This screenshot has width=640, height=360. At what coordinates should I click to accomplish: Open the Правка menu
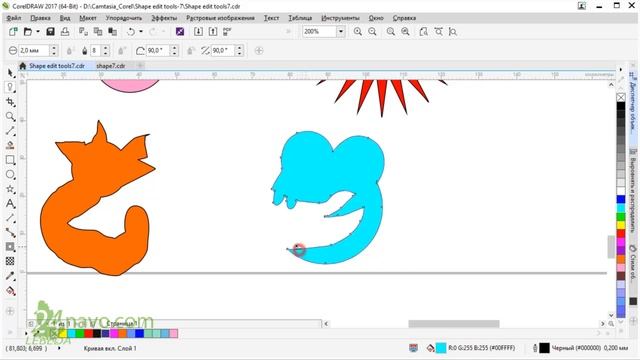click(x=40, y=18)
